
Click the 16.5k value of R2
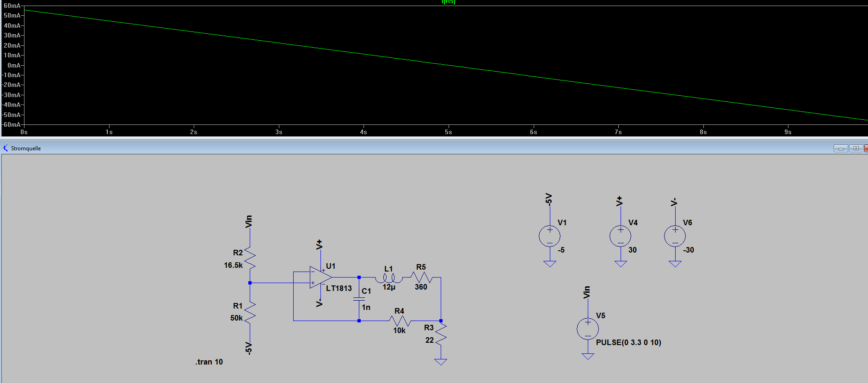pyautogui.click(x=233, y=265)
